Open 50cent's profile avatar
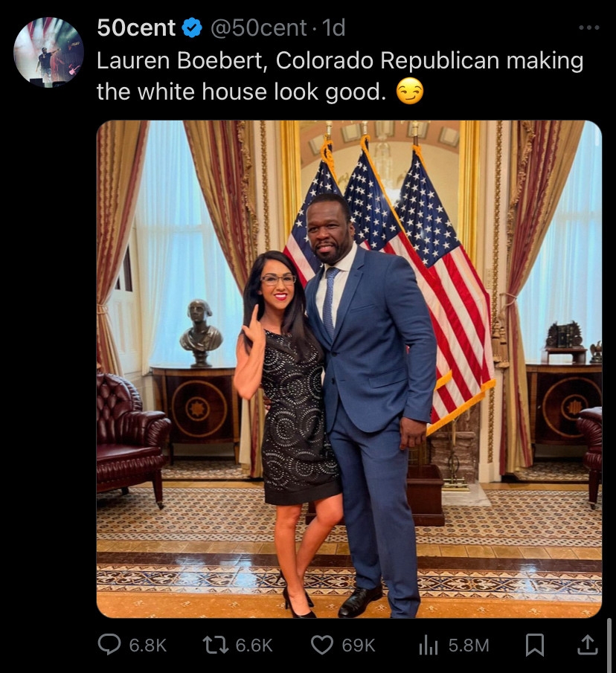The height and width of the screenshot is (673, 616). [x=48, y=52]
